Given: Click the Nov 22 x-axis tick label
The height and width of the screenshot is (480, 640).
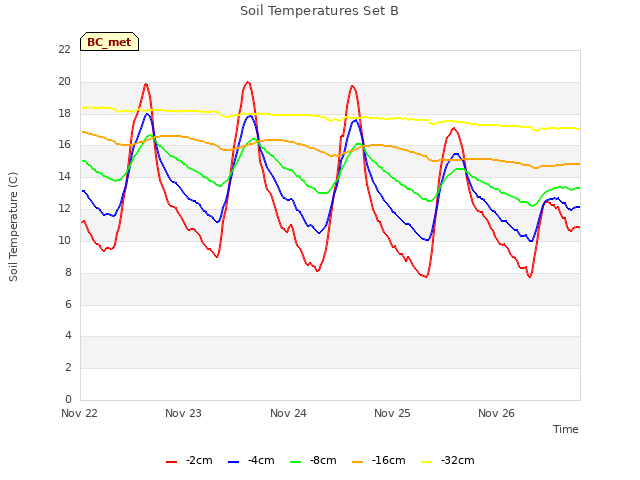Looking at the screenshot, I should pos(79,413).
